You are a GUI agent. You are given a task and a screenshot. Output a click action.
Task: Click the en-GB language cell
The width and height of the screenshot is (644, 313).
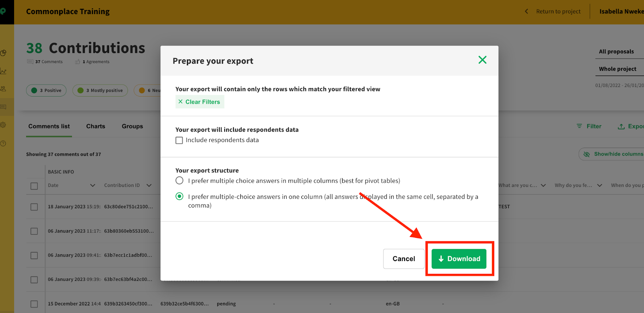click(x=393, y=304)
